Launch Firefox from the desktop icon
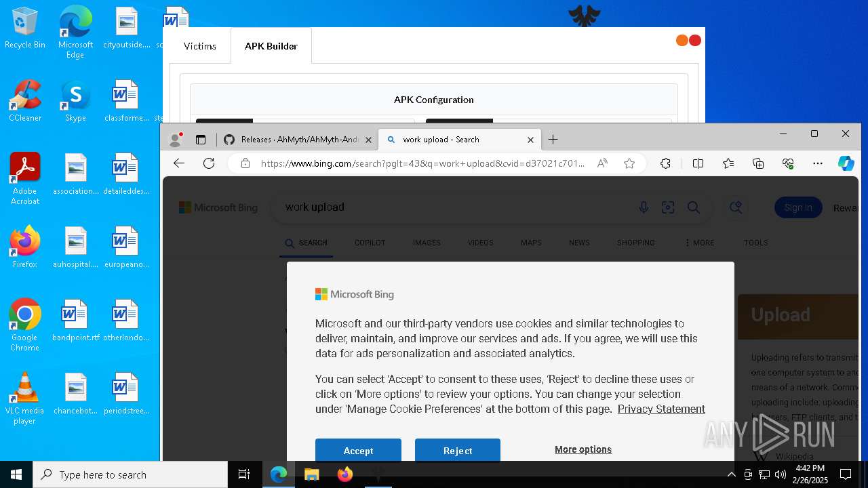 24,247
